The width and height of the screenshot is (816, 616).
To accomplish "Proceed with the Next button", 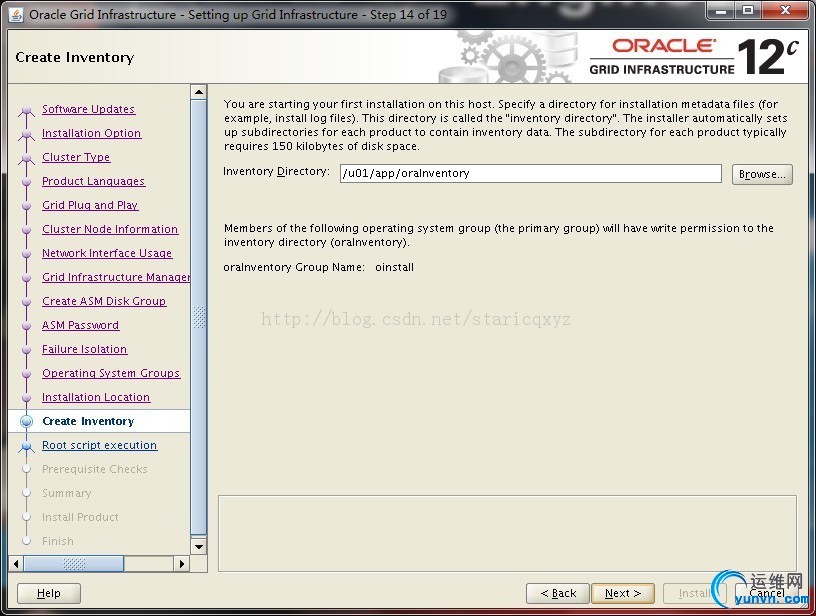I will pyautogui.click(x=623, y=593).
